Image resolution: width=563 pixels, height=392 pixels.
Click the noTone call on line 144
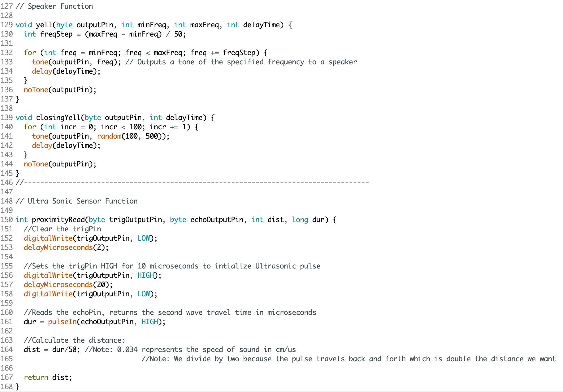(36, 164)
